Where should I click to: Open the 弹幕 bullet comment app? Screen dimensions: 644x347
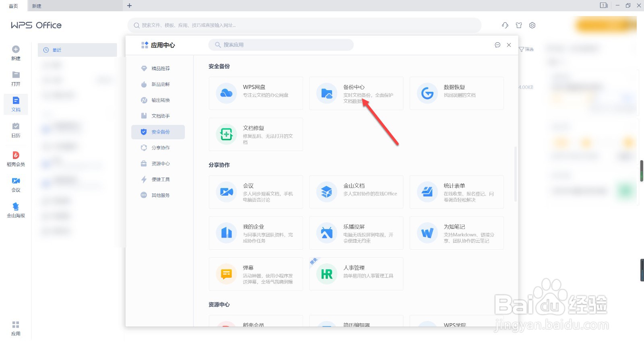256,274
